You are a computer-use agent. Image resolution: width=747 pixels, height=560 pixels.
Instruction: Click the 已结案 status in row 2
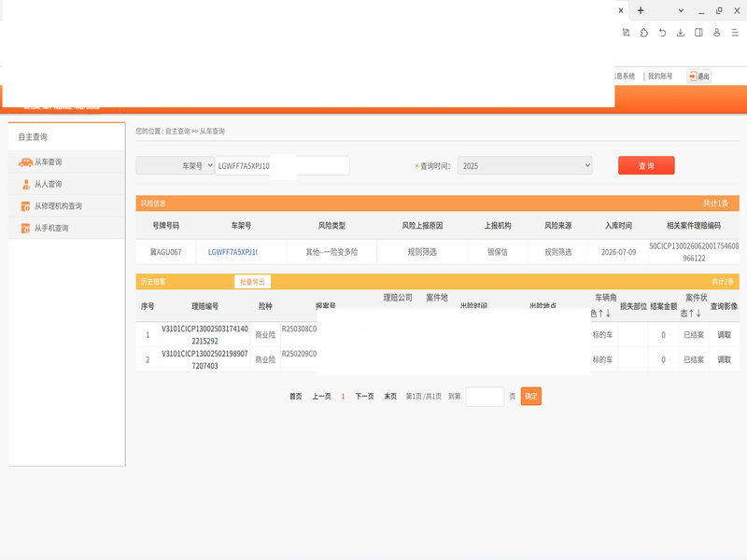694,359
